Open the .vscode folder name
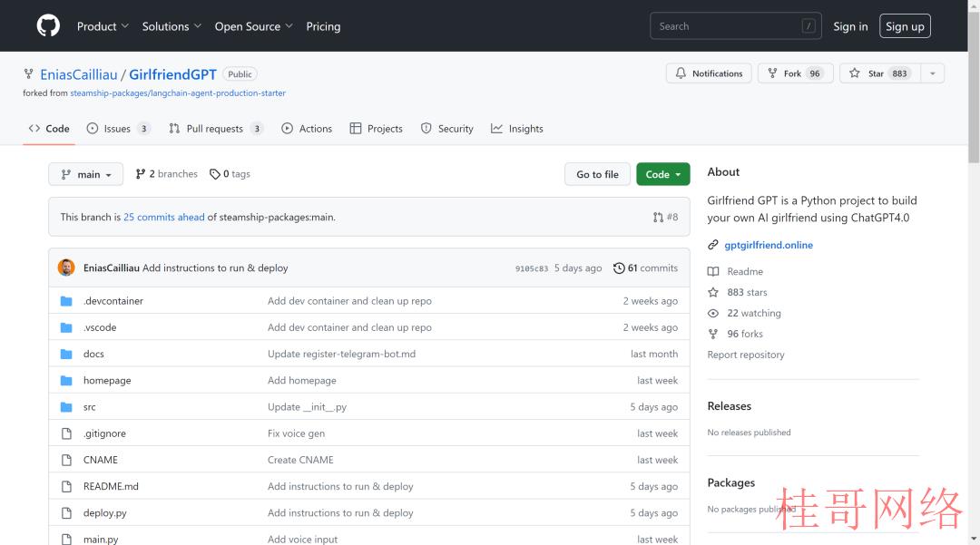Viewport: 980px width, 545px height. [100, 327]
